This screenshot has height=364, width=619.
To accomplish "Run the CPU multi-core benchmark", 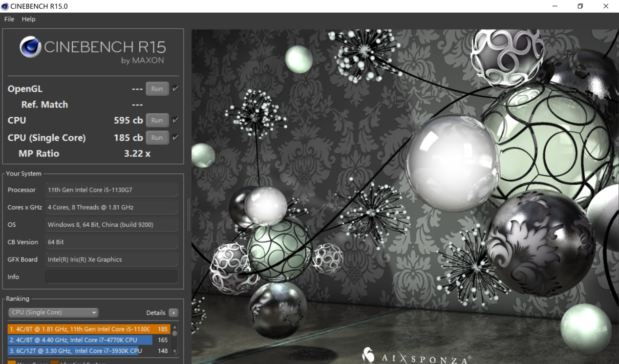I will (x=157, y=120).
